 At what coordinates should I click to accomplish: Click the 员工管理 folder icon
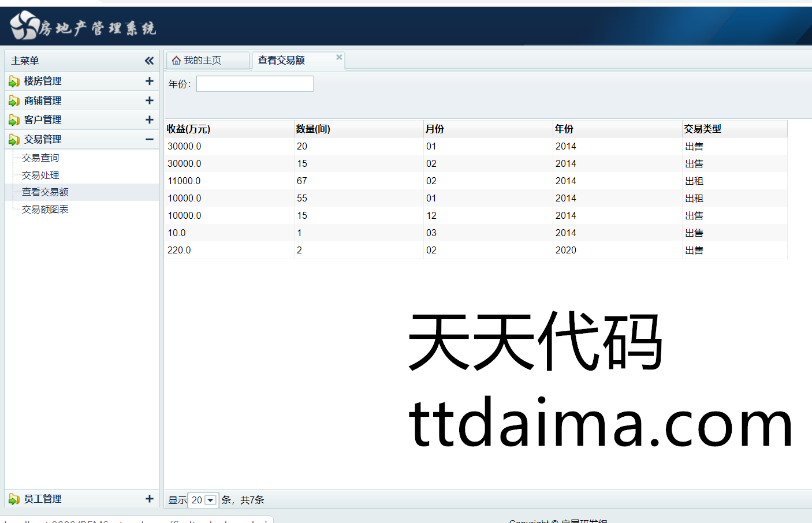click(14, 499)
